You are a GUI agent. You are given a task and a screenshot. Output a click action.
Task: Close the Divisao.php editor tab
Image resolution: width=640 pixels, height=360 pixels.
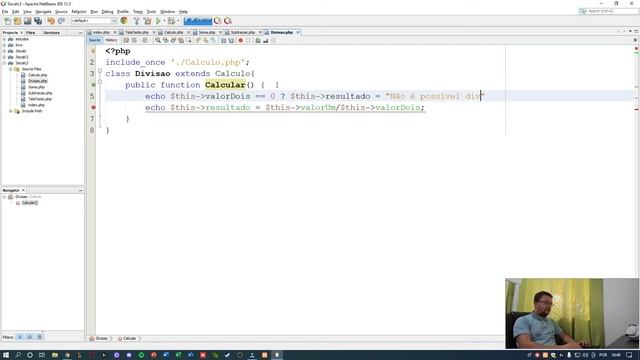(298, 32)
